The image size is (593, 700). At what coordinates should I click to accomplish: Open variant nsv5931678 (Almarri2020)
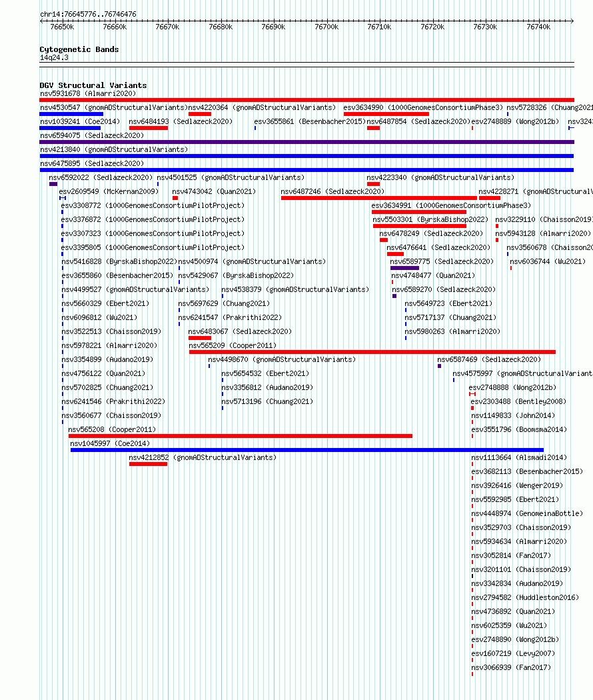[88, 94]
